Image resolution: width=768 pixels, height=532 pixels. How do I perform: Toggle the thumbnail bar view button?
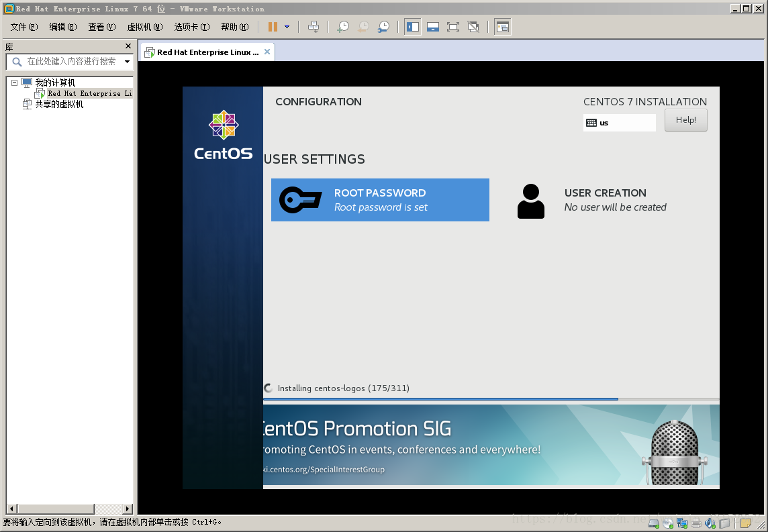click(433, 27)
